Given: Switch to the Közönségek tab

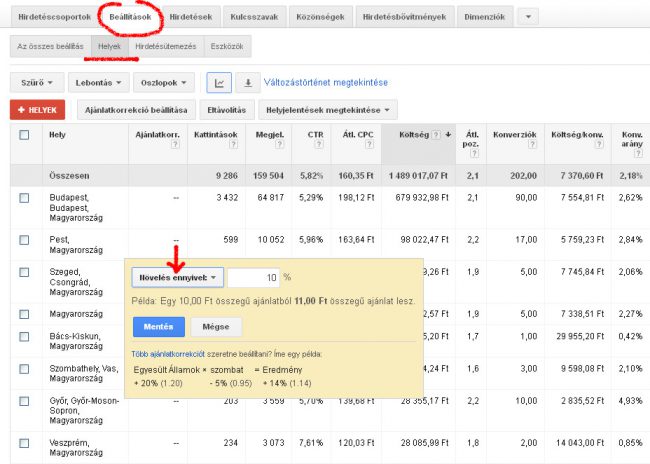Looking at the screenshot, I should [320, 17].
